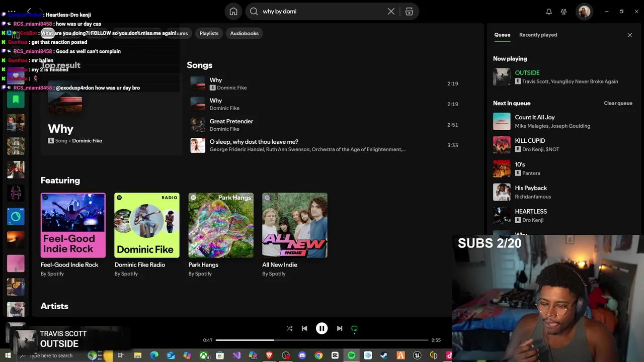Open the 'Why' top result album art
Image resolution: width=644 pixels, height=362 pixels.
point(65,98)
